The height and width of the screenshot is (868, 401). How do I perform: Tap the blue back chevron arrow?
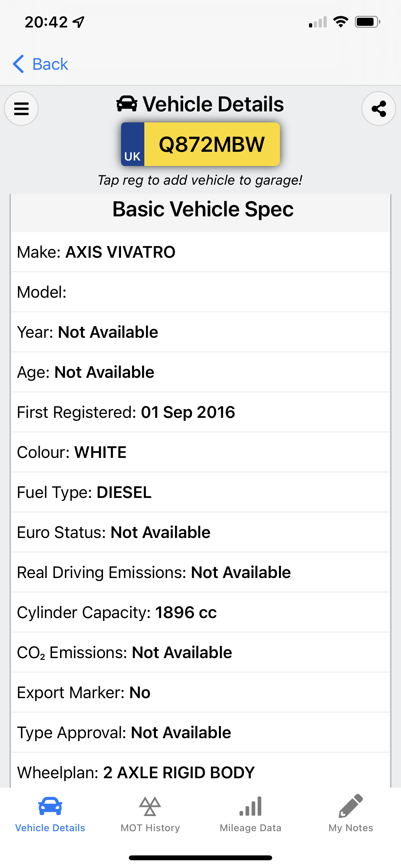pos(18,64)
